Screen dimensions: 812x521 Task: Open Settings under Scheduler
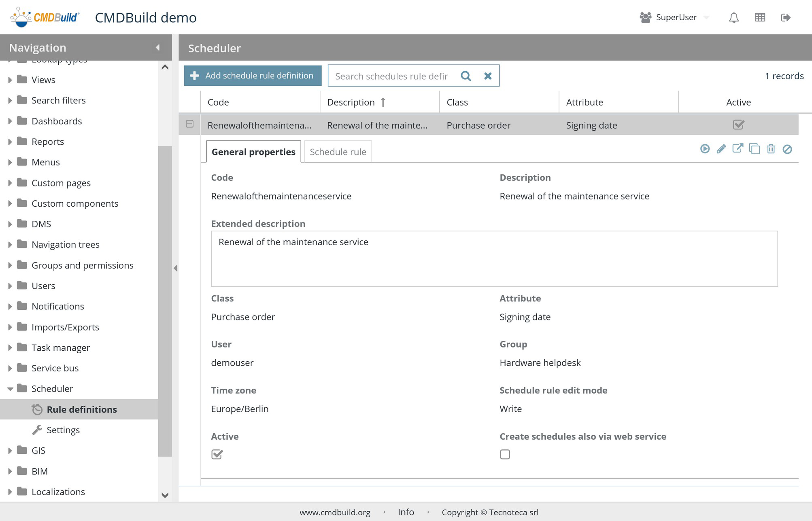click(x=63, y=430)
